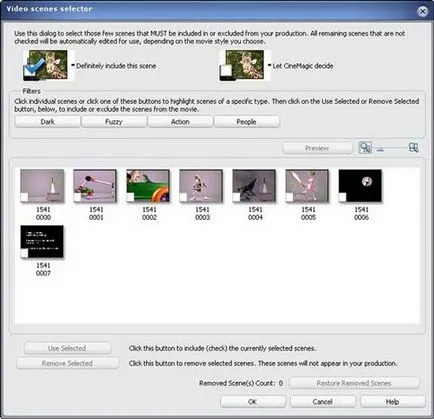
Task: Select the credits scene thumbnail 1541 0007
Action: [x=42, y=241]
